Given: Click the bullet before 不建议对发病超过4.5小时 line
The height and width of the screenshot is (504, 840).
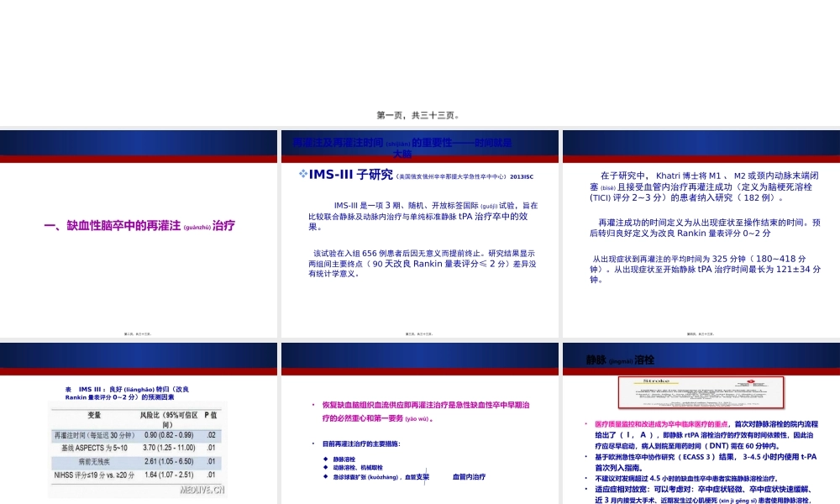Looking at the screenshot, I should tap(585, 476).
